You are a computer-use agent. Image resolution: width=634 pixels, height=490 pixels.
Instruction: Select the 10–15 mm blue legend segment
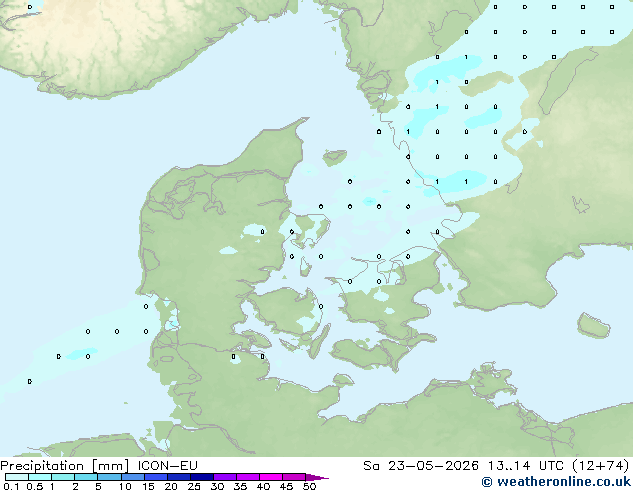click(x=132, y=477)
